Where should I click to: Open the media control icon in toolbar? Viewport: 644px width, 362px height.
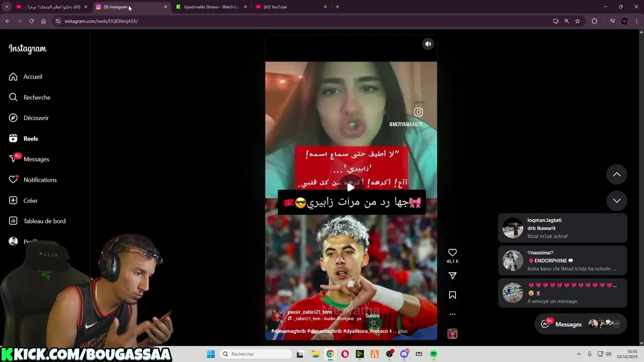coord(612,21)
